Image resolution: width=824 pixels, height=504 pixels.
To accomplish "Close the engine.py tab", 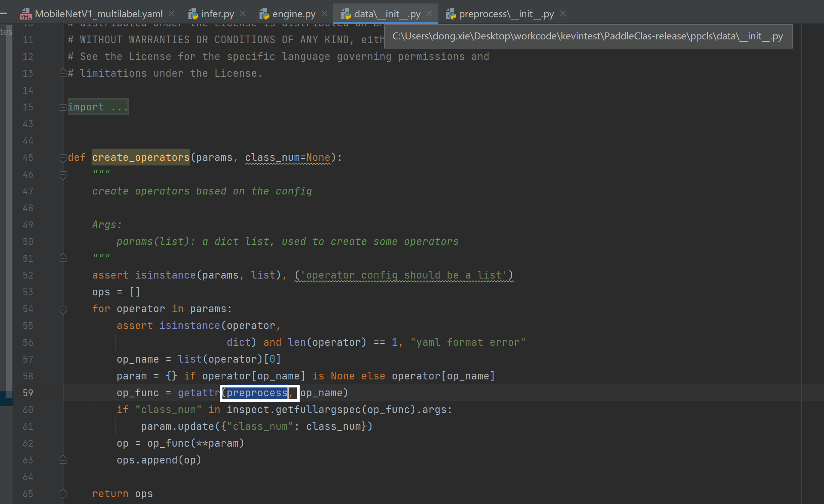I will point(324,14).
